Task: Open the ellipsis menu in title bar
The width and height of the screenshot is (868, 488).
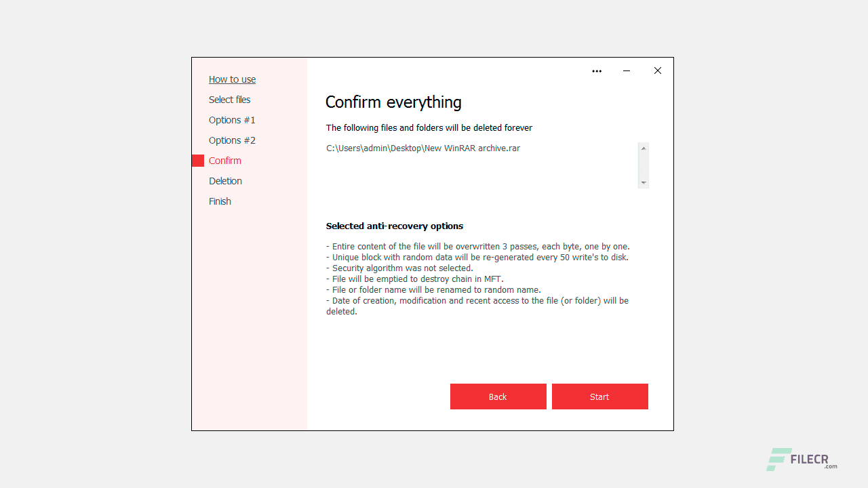Action: click(x=597, y=70)
